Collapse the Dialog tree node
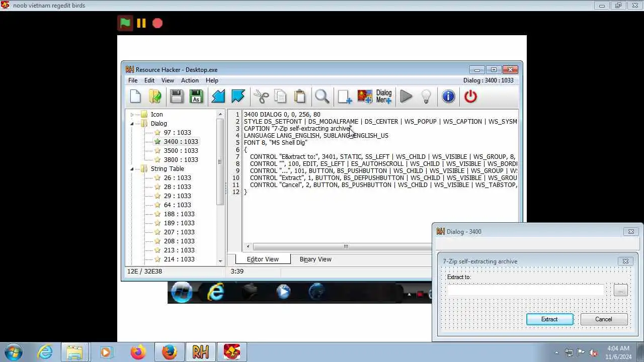644x362 pixels. click(132, 124)
